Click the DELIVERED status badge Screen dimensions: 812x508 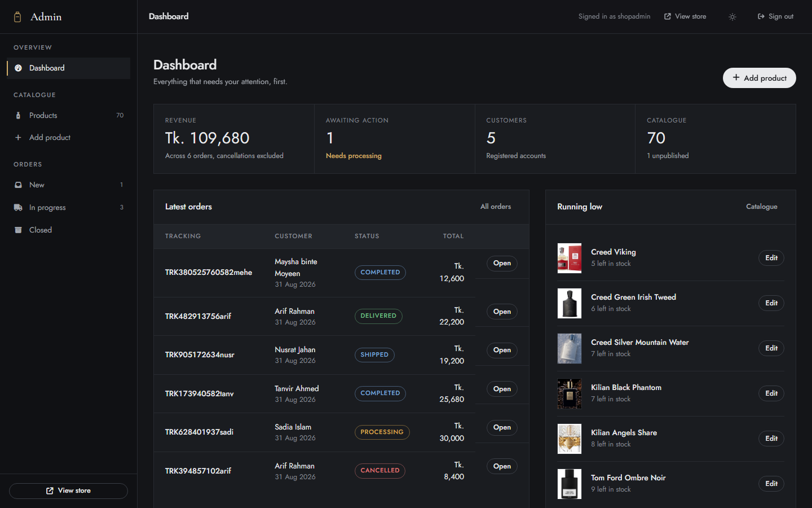tap(378, 316)
